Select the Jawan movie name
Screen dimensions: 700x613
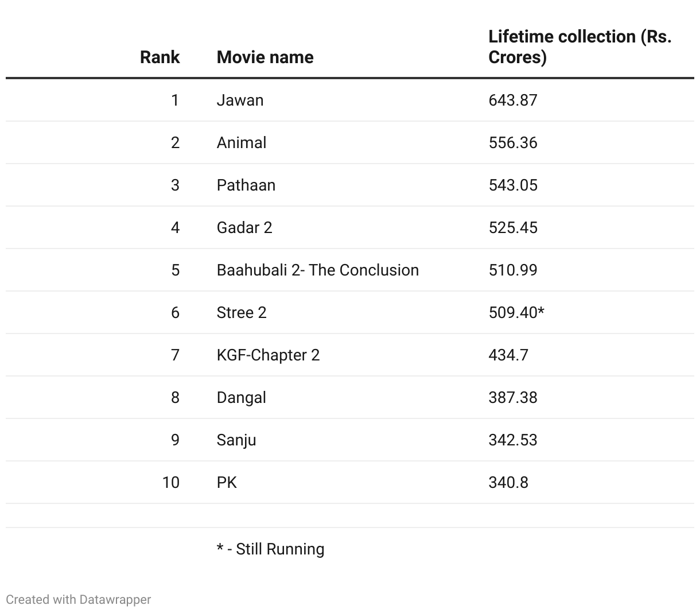click(x=240, y=100)
